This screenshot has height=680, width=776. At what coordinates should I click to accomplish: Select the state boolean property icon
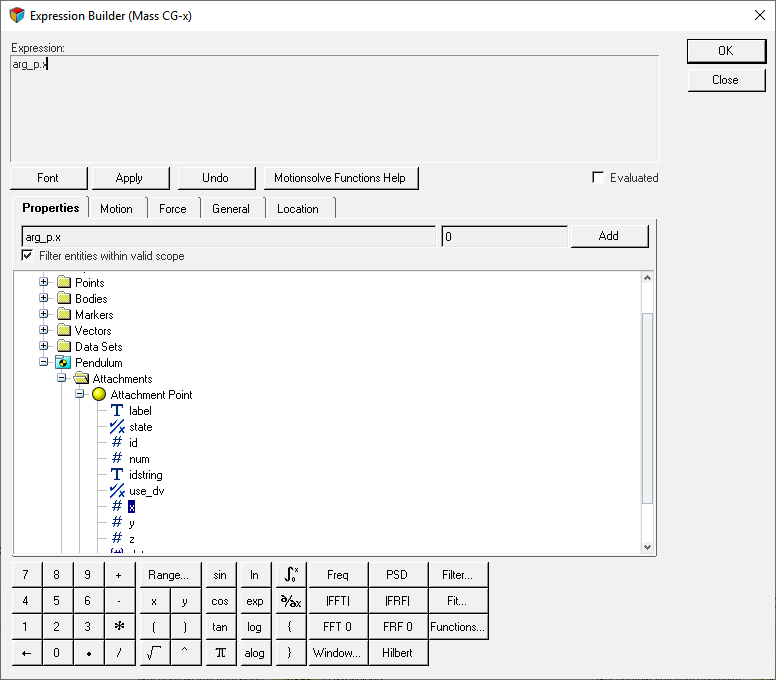(117, 427)
